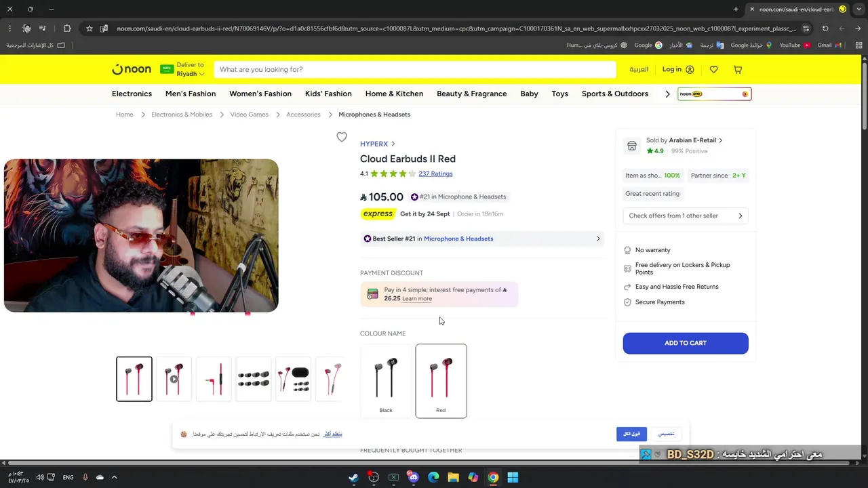Click Learn more under payment discount

[x=417, y=298]
